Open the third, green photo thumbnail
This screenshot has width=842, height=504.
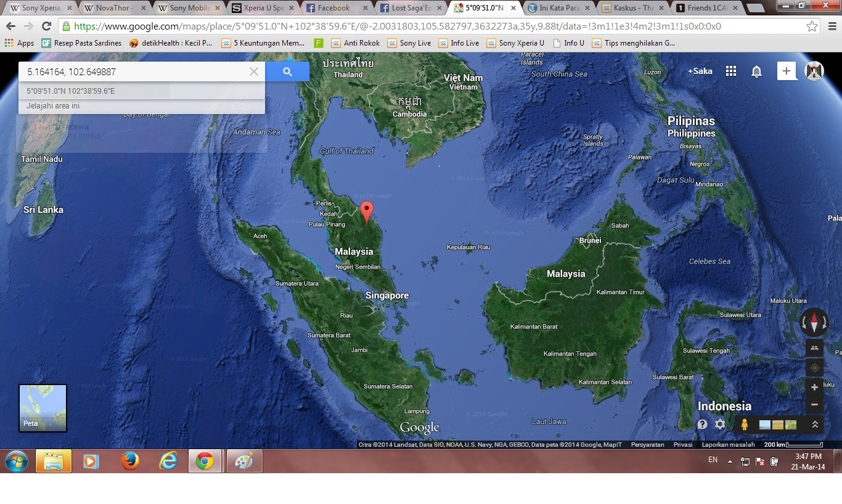tap(791, 425)
